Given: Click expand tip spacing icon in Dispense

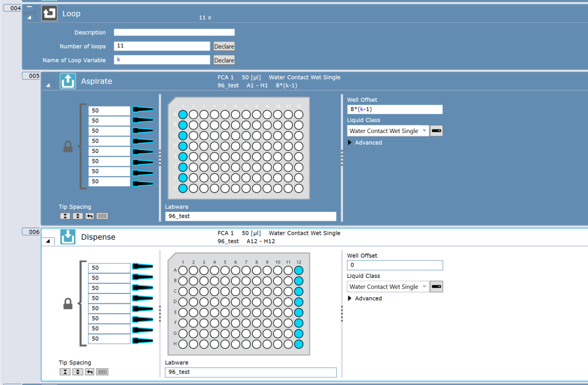Looking at the screenshot, I should 77,372.
